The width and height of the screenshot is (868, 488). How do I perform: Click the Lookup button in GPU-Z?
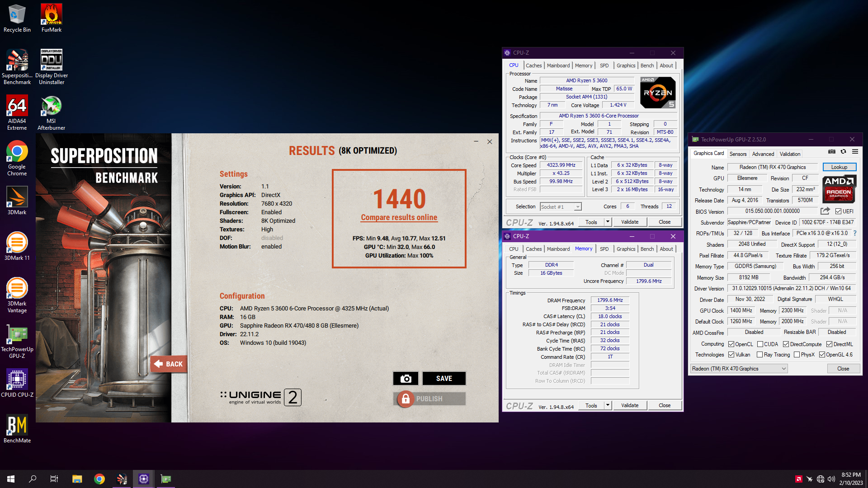[839, 167]
